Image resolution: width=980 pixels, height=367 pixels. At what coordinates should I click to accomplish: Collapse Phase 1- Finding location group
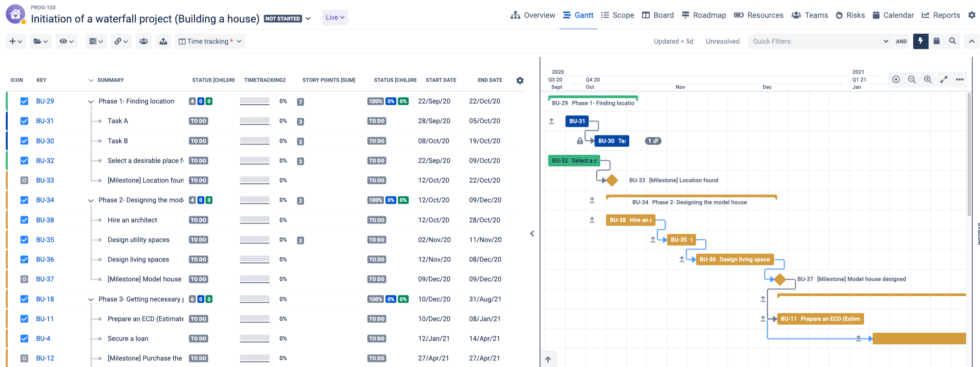[91, 101]
